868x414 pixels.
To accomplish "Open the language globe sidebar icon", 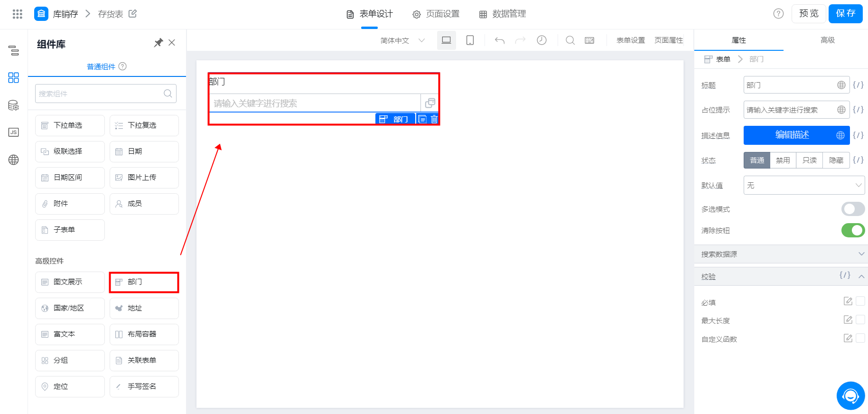I will click(x=14, y=160).
